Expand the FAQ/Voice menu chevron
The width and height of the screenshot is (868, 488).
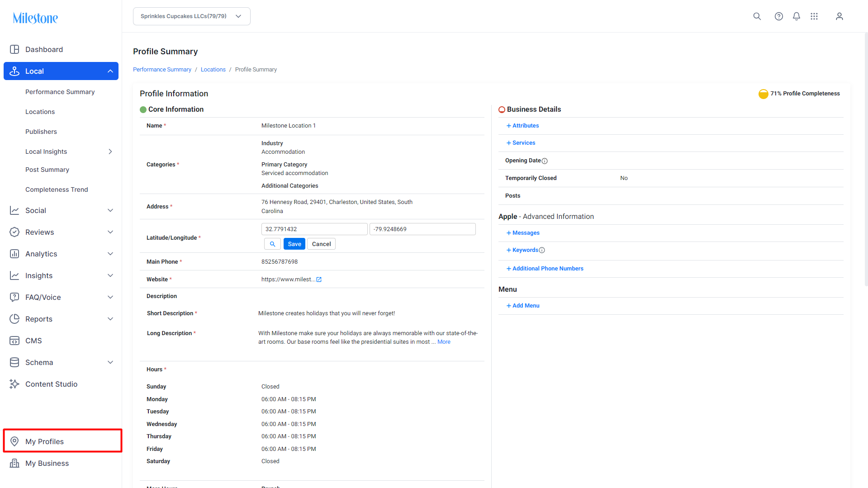[x=110, y=297]
